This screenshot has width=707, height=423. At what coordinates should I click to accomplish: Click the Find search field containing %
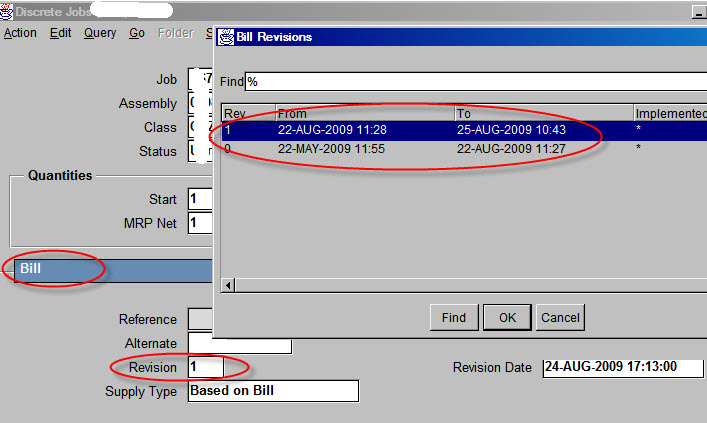tap(476, 82)
